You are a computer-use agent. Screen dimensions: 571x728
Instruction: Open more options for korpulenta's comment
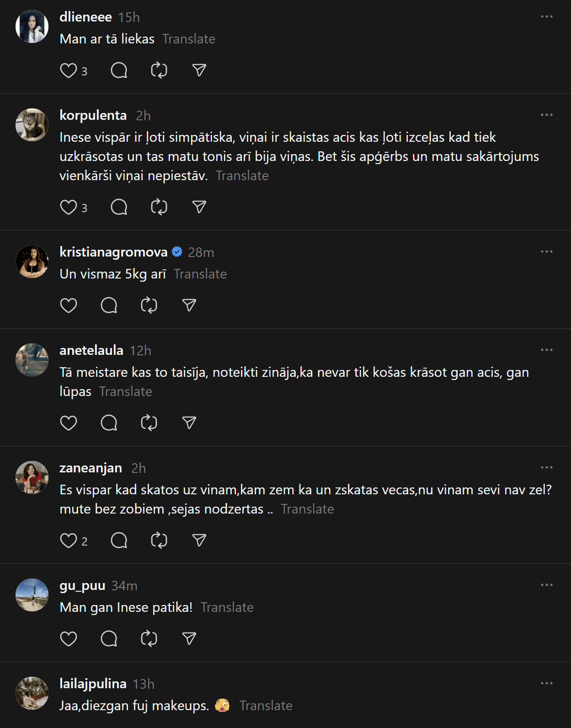tap(546, 115)
